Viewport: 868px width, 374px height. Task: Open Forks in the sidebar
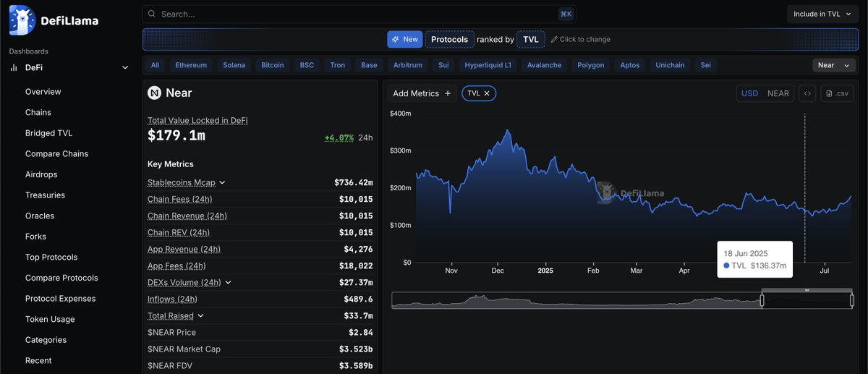click(x=35, y=237)
